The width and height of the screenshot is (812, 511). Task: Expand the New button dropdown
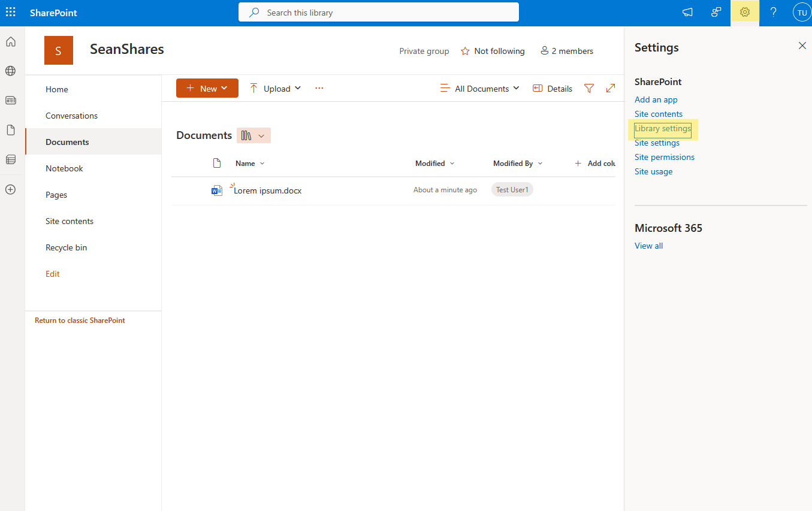click(x=224, y=87)
